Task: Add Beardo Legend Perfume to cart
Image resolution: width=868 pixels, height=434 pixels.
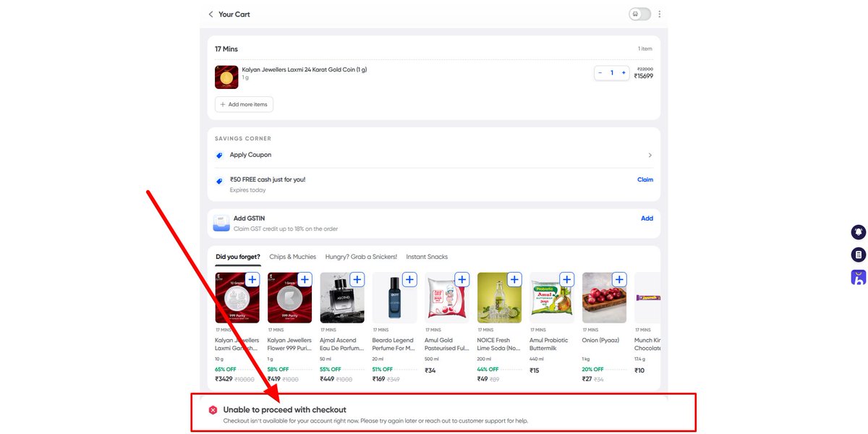Action: [x=409, y=279]
